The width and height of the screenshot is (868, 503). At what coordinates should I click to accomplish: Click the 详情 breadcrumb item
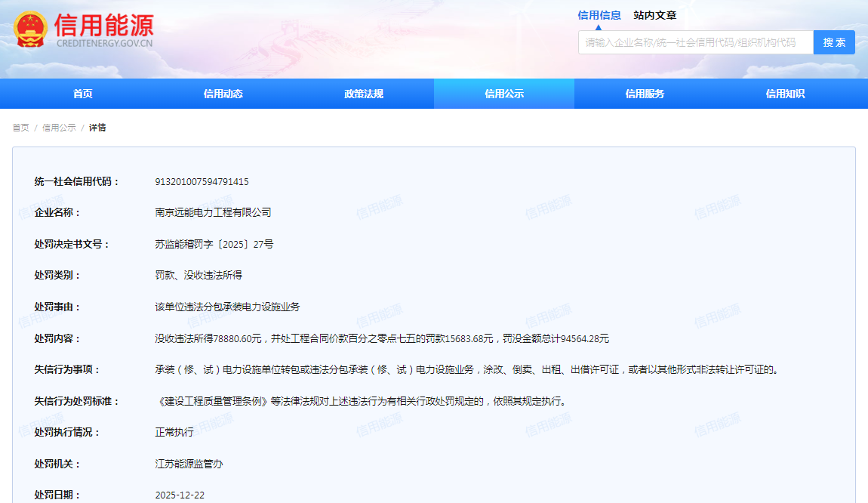click(x=97, y=128)
